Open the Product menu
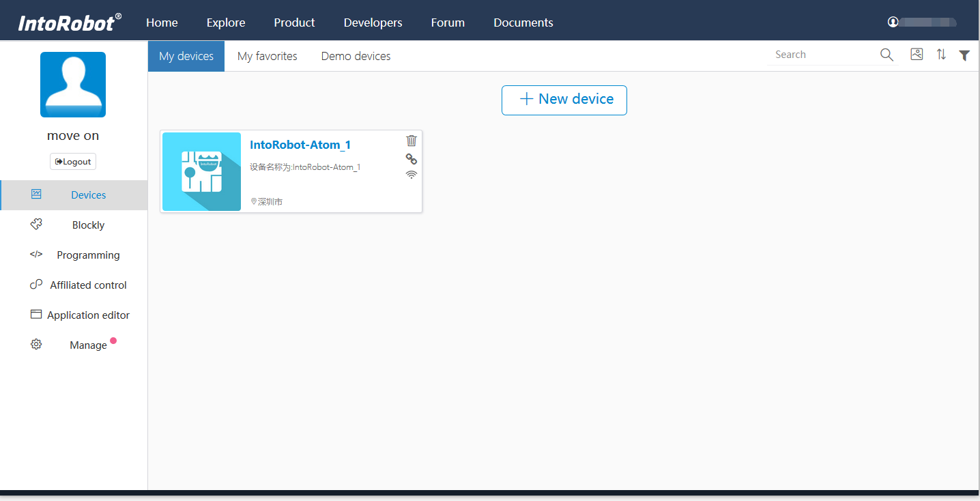 (x=294, y=23)
